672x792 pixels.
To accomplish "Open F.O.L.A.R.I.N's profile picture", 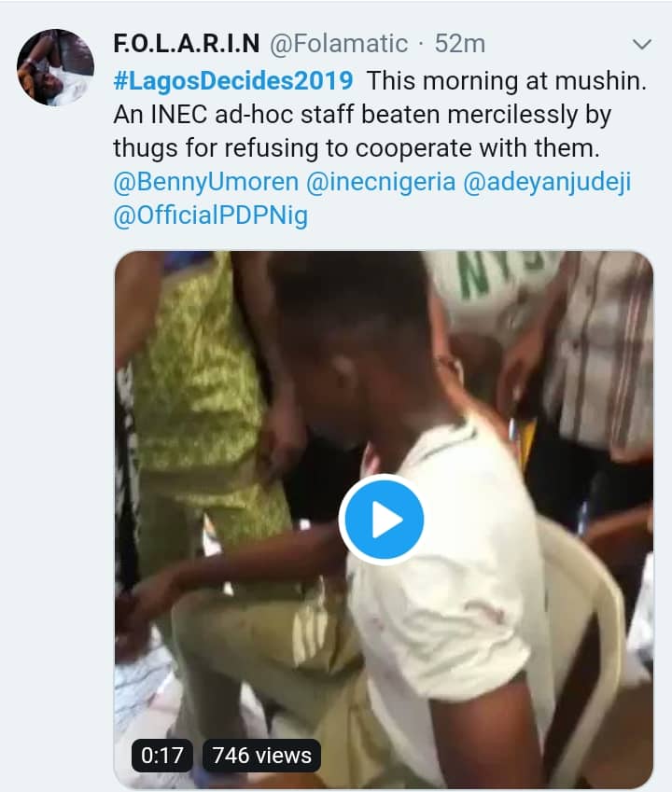I will 56,68.
